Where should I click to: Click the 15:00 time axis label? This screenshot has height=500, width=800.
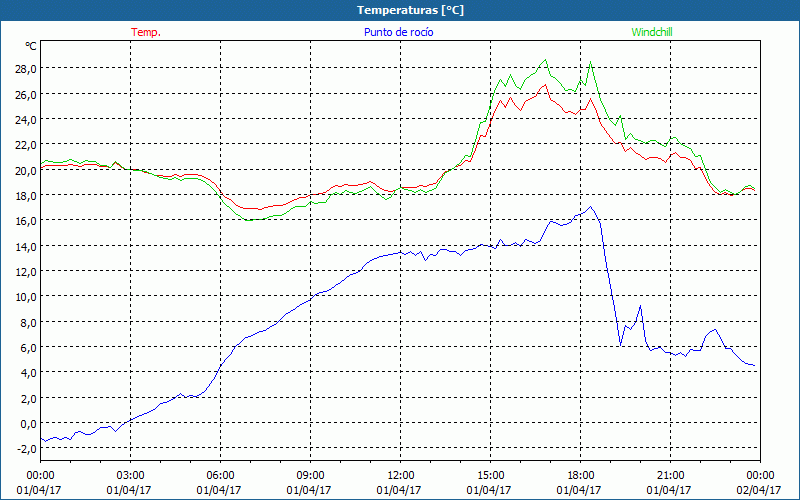click(490, 476)
